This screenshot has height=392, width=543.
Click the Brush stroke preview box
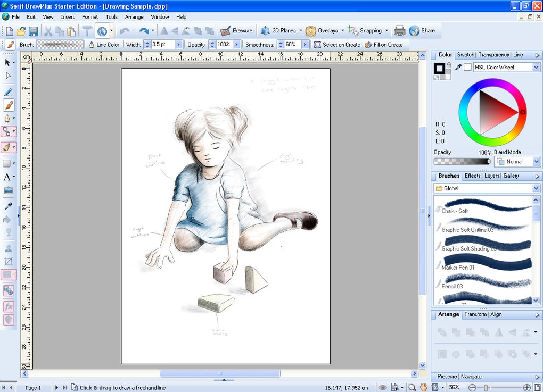(60, 45)
